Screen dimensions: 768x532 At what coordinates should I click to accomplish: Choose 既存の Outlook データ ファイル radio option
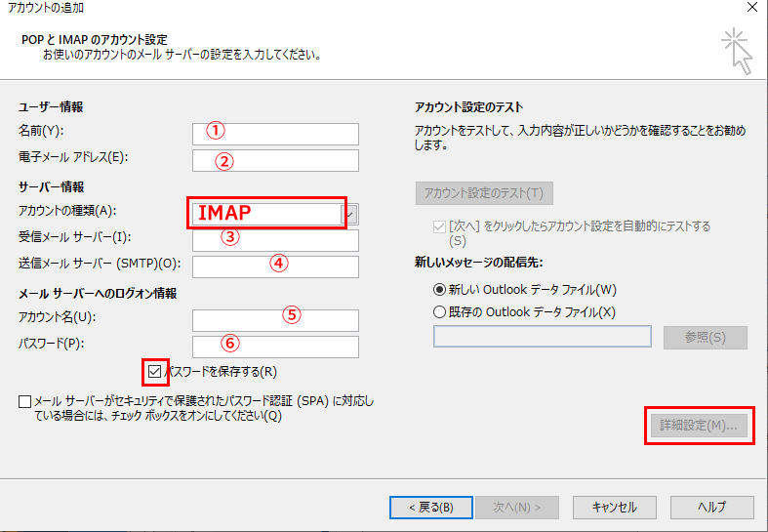(438, 312)
